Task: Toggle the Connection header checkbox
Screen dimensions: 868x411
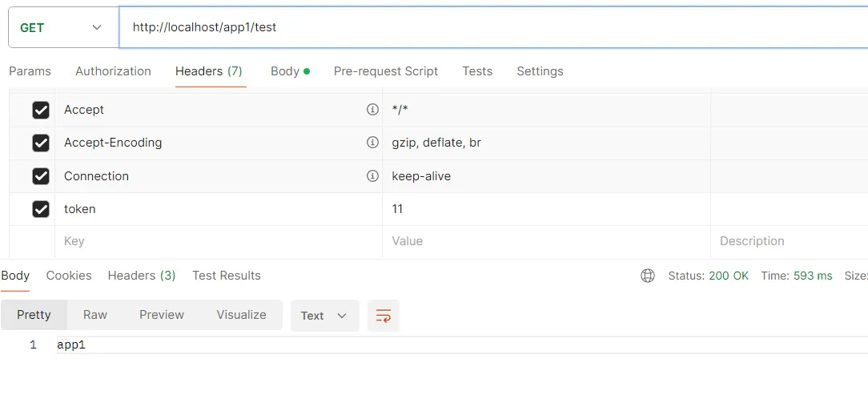Action: point(41,176)
